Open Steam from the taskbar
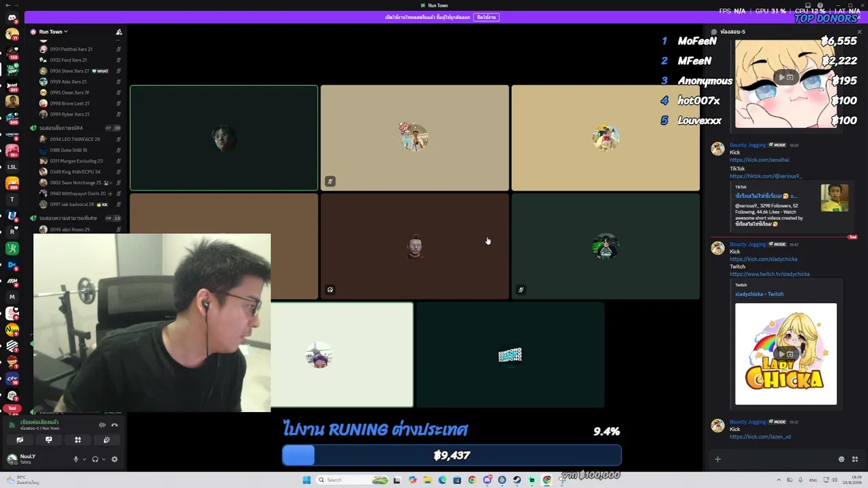This screenshot has width=868, height=488. (x=517, y=480)
